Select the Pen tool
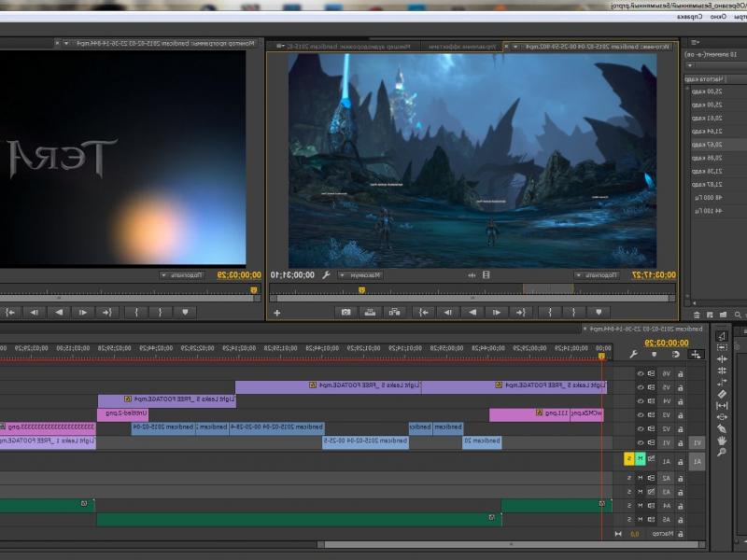 point(721,428)
